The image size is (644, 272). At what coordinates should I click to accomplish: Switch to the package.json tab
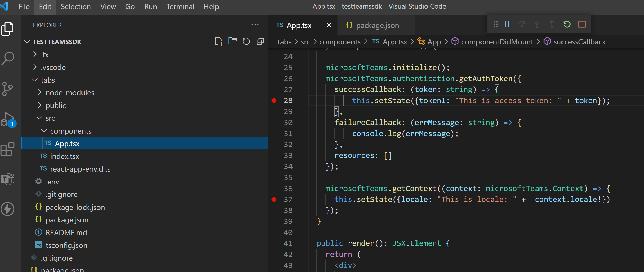click(377, 25)
